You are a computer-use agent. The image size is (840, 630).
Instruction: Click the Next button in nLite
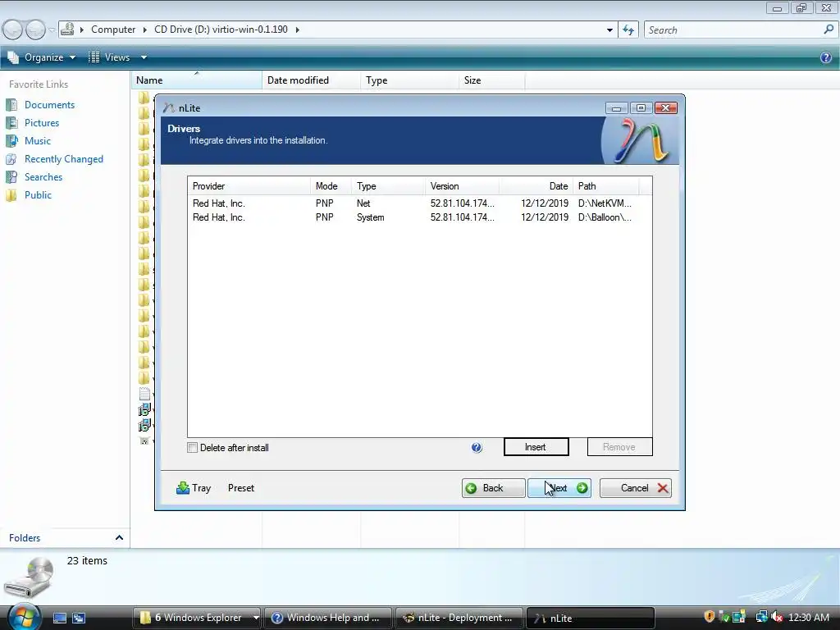(559, 488)
